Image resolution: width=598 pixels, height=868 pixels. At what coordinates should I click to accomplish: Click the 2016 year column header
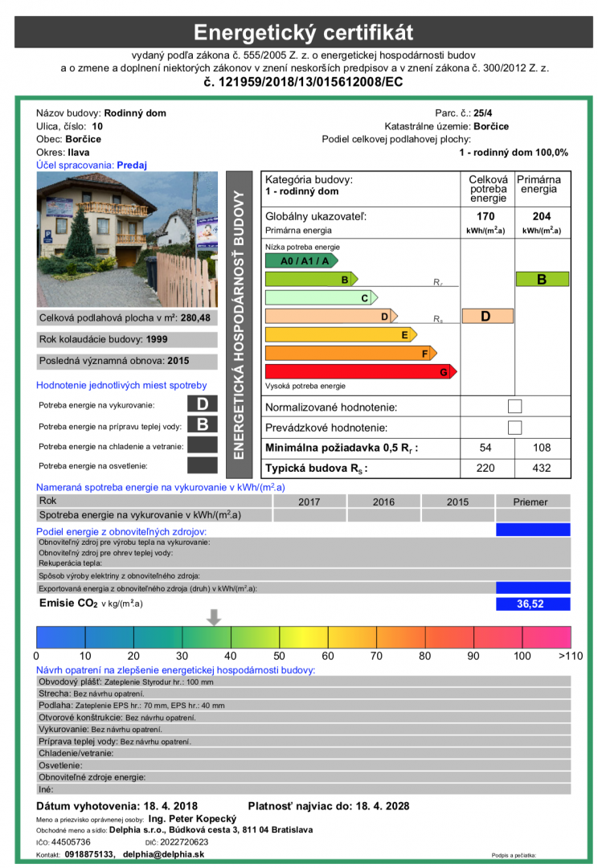pyautogui.click(x=383, y=502)
